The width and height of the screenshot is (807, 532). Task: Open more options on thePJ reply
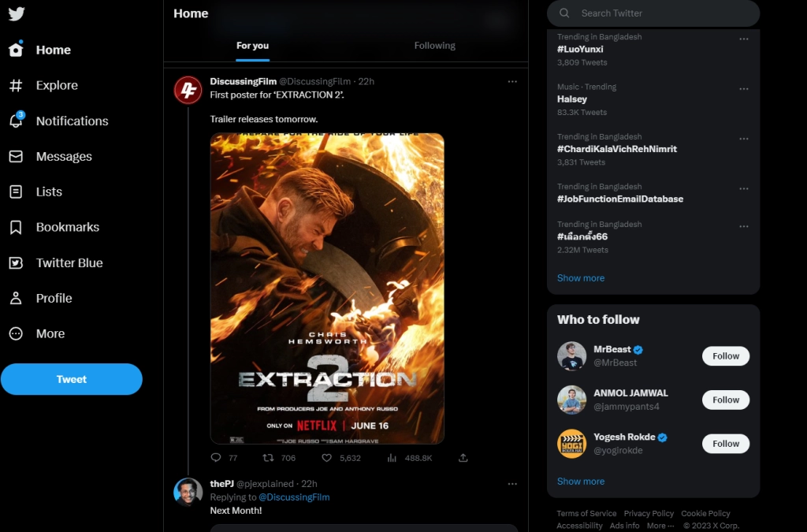(x=512, y=484)
